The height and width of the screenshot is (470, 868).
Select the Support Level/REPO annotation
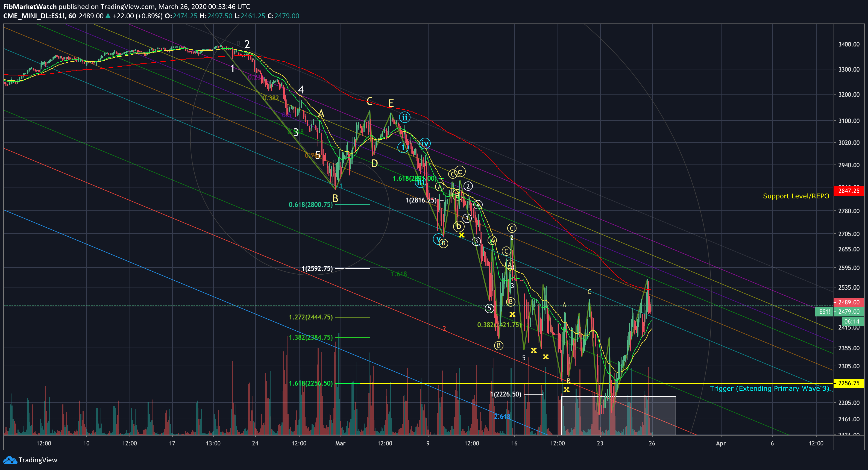(796, 196)
